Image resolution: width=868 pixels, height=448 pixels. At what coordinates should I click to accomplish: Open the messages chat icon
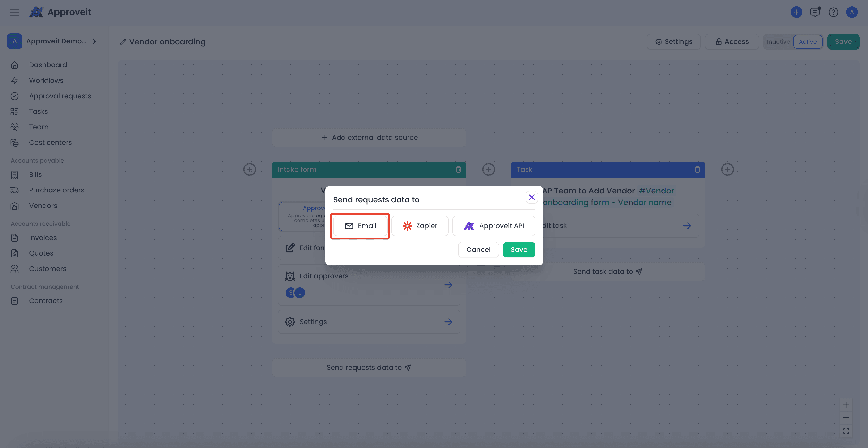(815, 12)
